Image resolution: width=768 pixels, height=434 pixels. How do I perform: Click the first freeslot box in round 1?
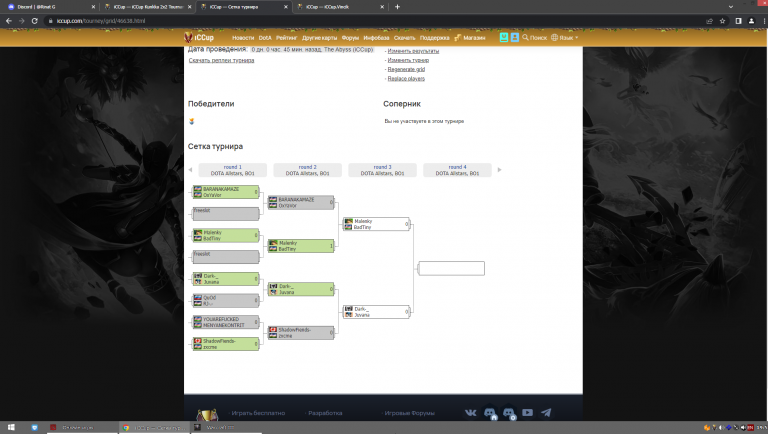pyautogui.click(x=226, y=214)
